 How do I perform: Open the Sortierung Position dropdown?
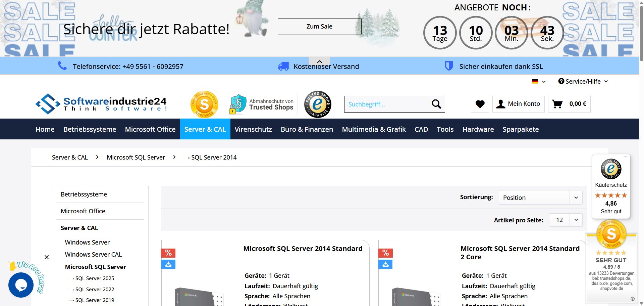click(x=540, y=198)
